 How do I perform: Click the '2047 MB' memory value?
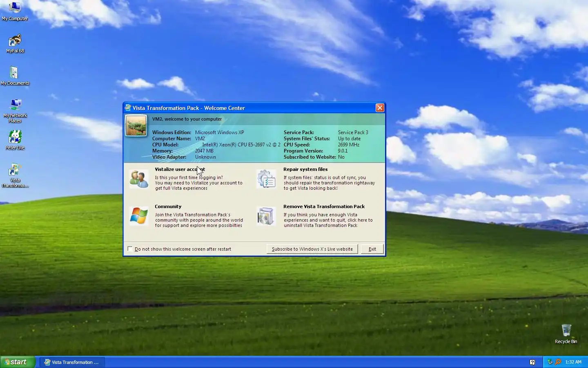click(x=204, y=151)
